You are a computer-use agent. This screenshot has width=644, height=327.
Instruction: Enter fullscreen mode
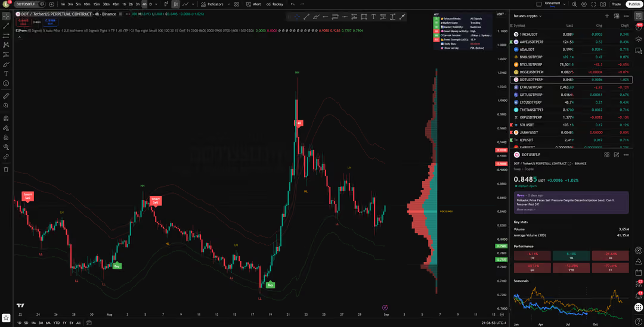click(x=593, y=4)
